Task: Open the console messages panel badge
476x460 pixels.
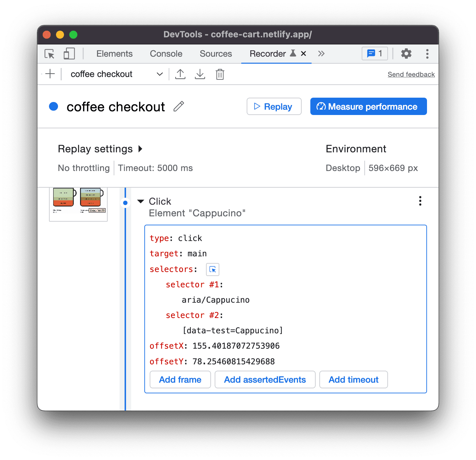Action: (374, 53)
